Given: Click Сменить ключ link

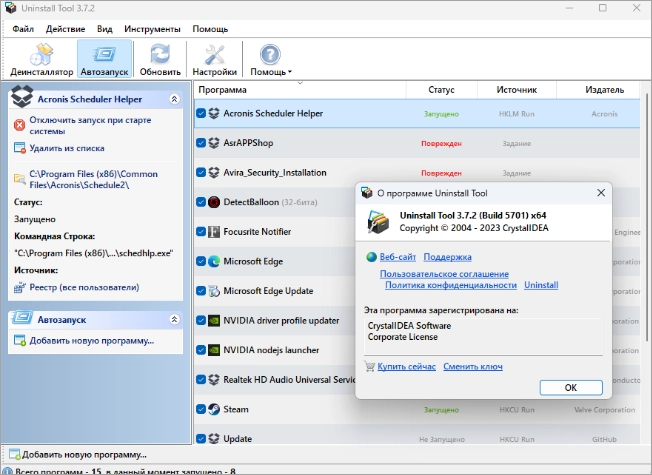Looking at the screenshot, I should [473, 366].
